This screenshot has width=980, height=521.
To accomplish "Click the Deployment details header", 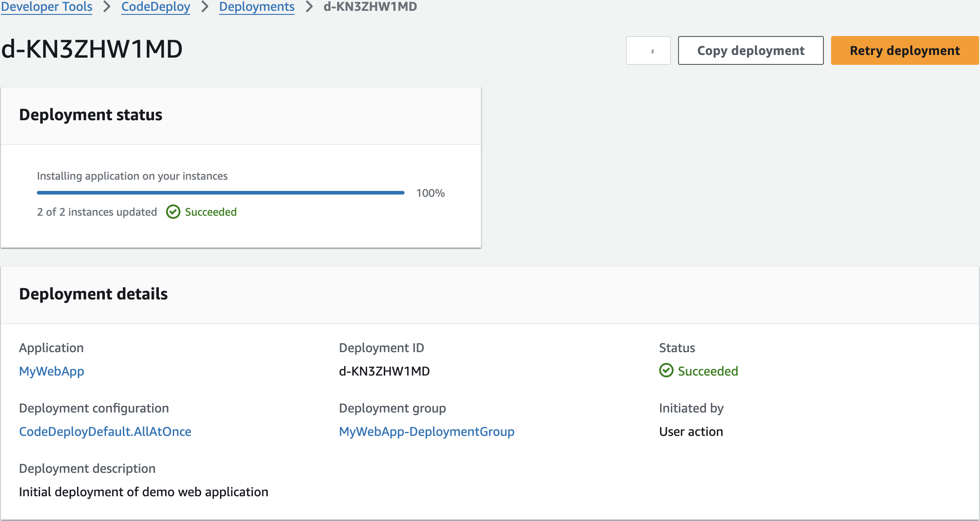I will [x=93, y=294].
